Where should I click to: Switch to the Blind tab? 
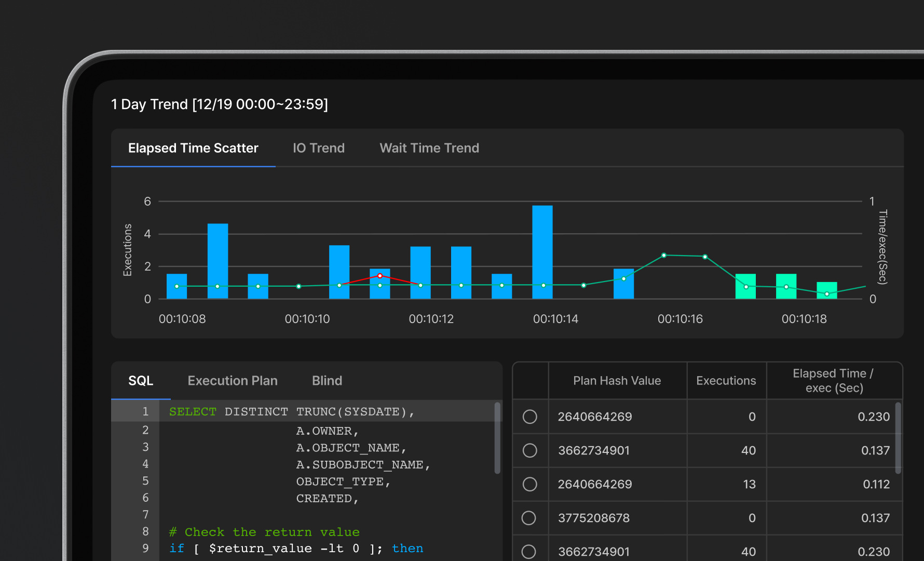327,381
